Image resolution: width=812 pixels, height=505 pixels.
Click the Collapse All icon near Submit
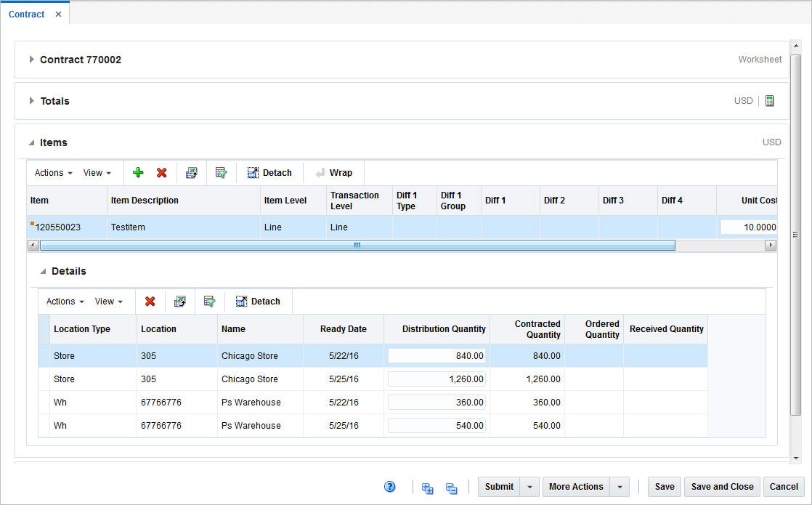tap(451, 488)
